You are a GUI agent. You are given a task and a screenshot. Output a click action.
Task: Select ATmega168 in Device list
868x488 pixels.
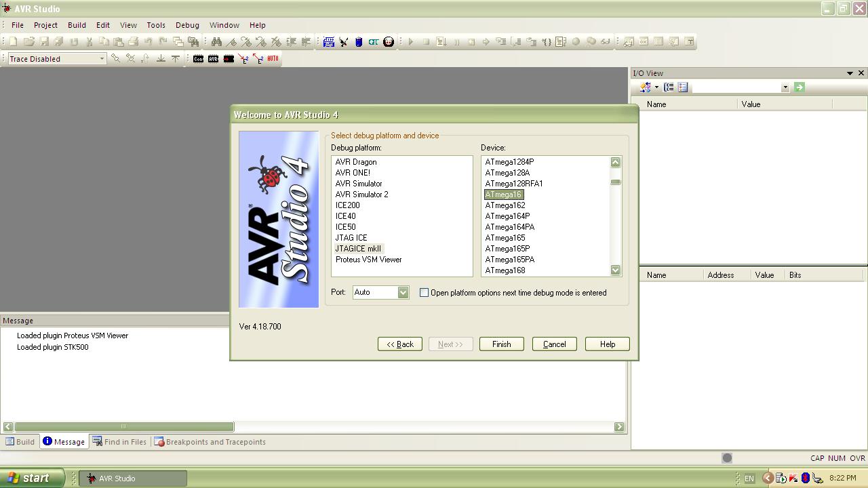coord(505,270)
